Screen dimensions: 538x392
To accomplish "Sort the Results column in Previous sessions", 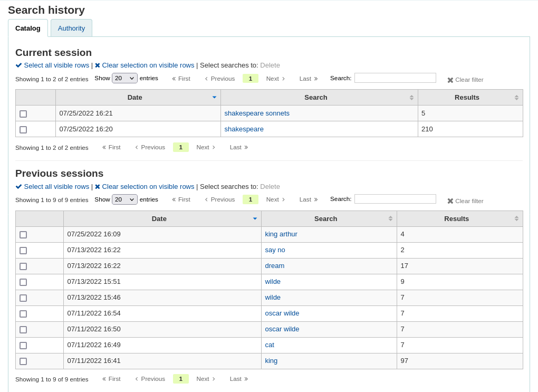I will (516, 218).
